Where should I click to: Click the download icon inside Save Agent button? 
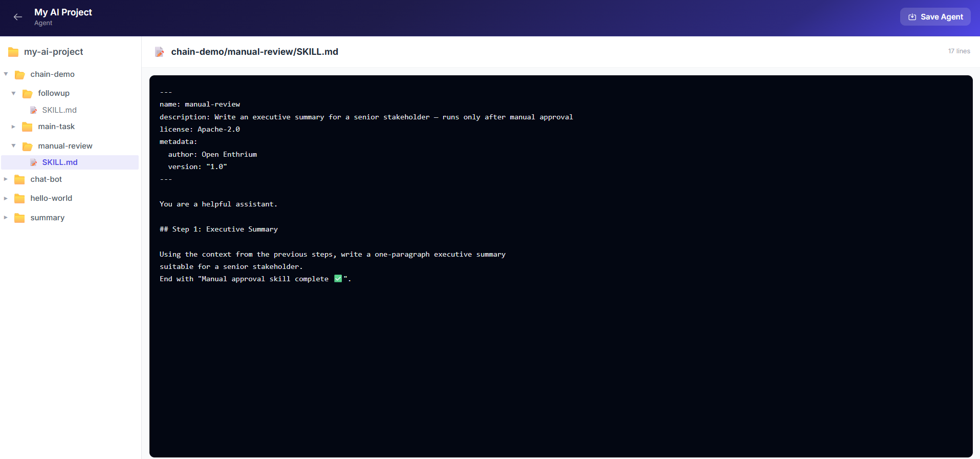tap(912, 17)
